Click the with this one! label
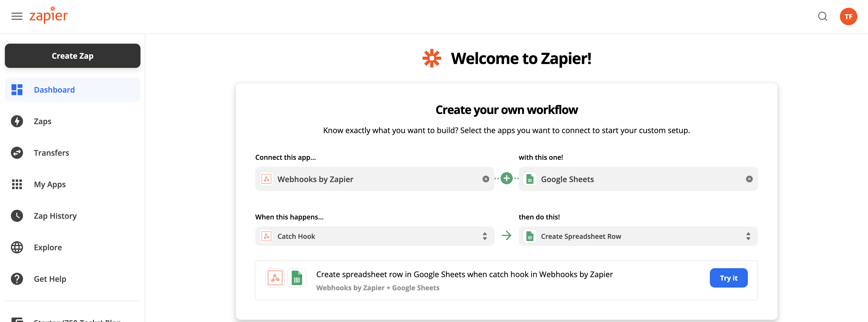The height and width of the screenshot is (322, 868). tap(541, 157)
